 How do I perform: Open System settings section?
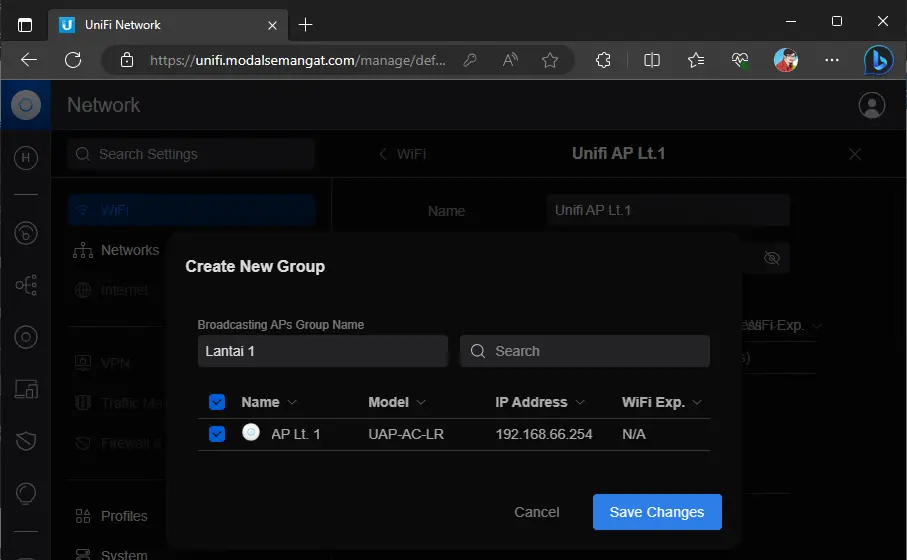click(111, 554)
